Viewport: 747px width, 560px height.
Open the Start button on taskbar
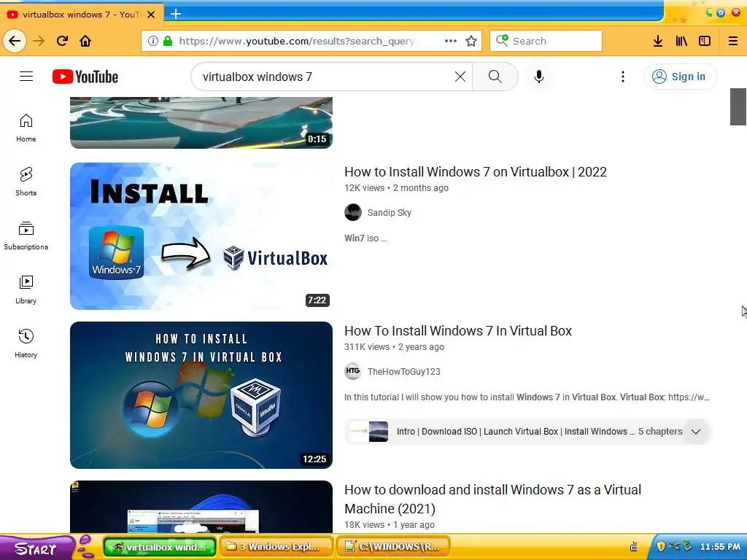[x=37, y=548]
